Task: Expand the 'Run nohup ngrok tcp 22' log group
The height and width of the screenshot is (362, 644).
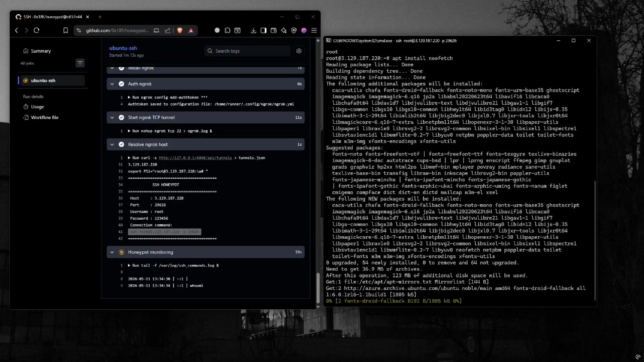Action: click(129, 131)
